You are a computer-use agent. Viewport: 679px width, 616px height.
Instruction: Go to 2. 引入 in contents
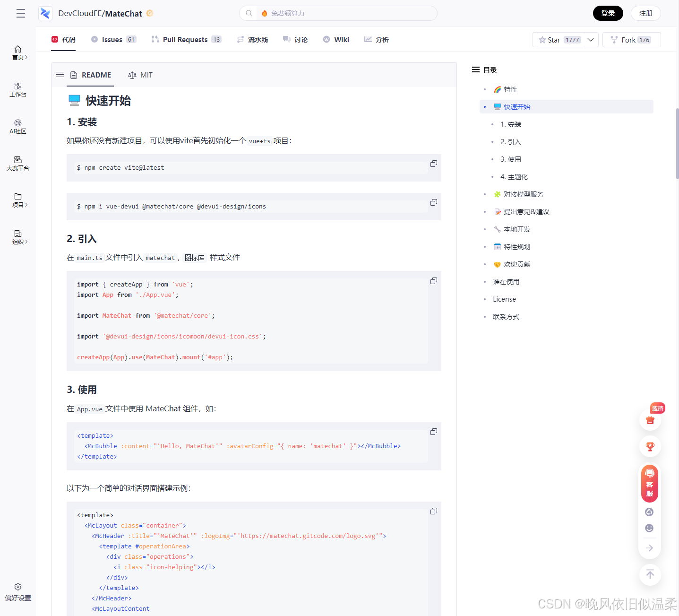tap(511, 142)
